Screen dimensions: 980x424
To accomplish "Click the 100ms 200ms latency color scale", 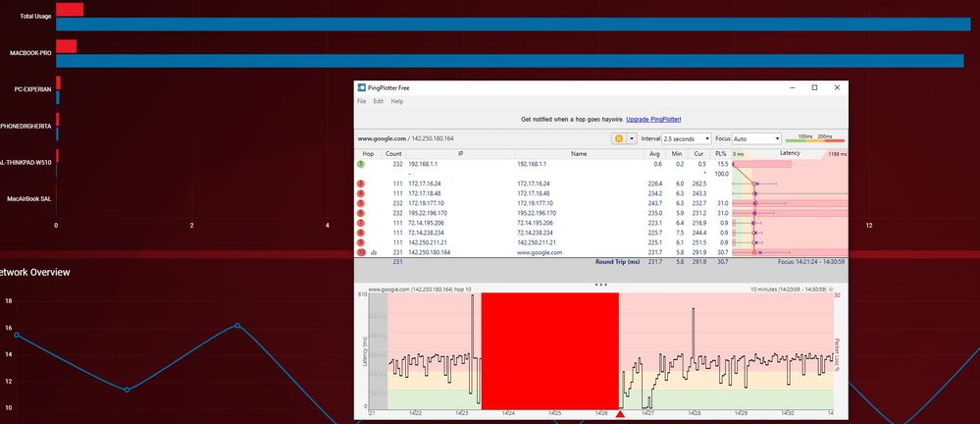I will click(810, 138).
